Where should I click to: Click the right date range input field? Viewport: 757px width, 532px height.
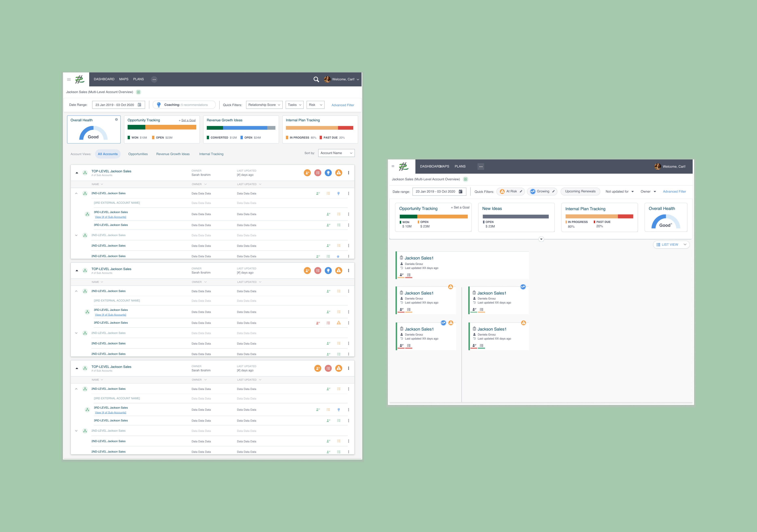[x=435, y=191]
